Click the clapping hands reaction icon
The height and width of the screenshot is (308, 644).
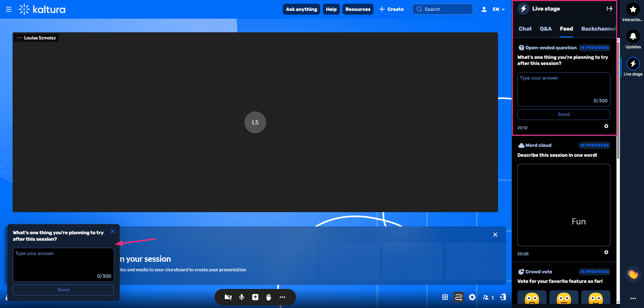[633, 274]
